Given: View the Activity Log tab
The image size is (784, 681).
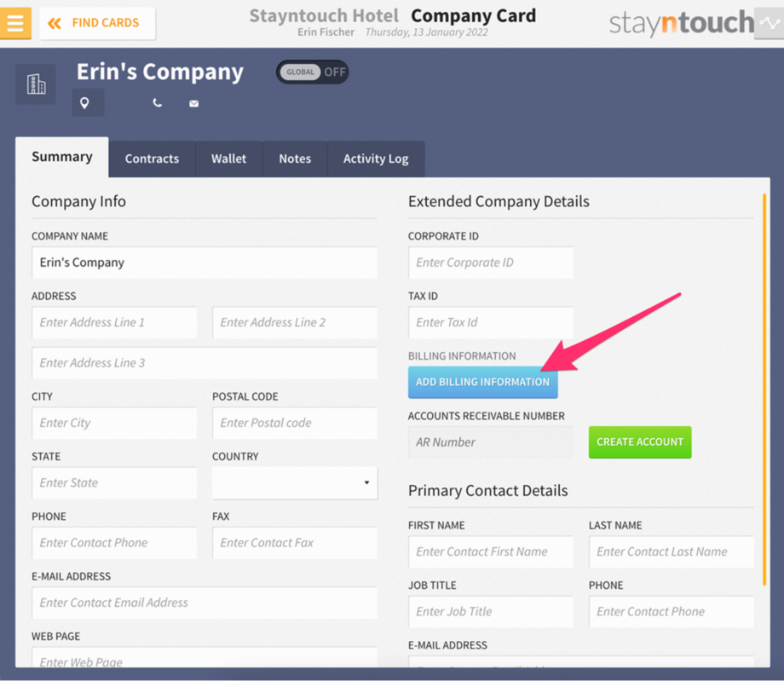Looking at the screenshot, I should point(376,159).
